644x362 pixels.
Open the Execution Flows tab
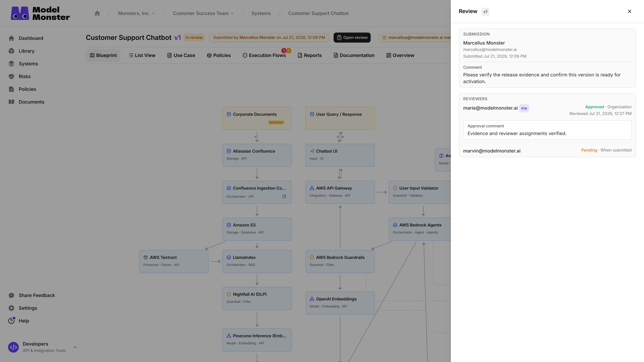264,55
